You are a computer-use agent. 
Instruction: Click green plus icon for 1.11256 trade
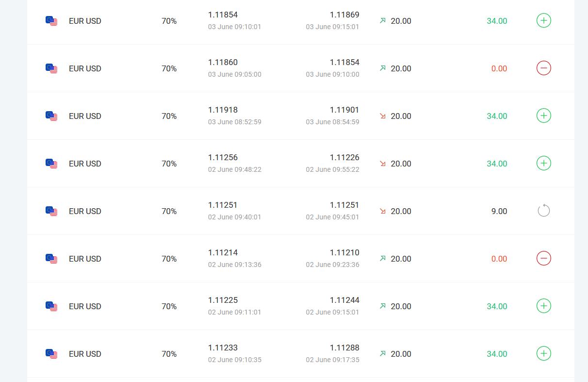click(x=544, y=163)
